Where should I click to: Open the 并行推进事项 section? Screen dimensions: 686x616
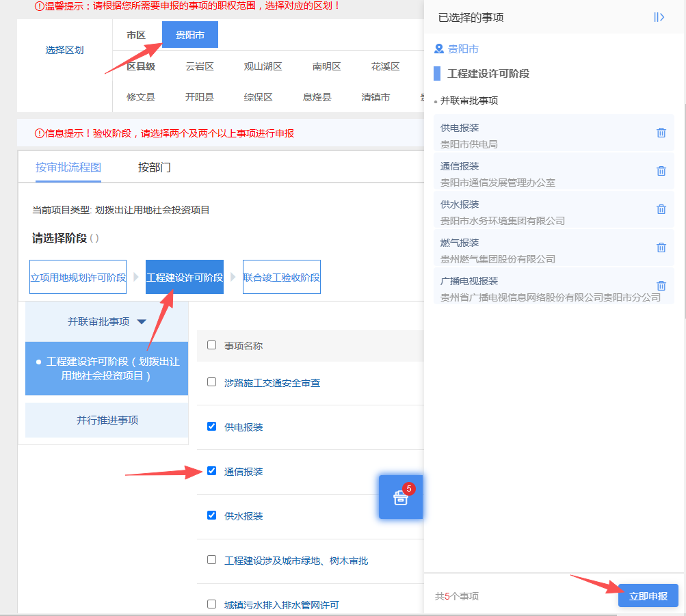pyautogui.click(x=107, y=420)
